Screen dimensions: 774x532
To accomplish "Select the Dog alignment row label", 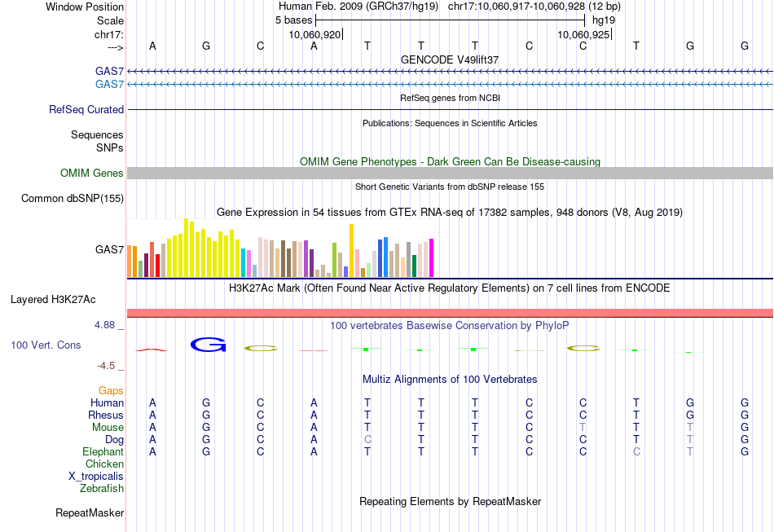I will point(115,440).
